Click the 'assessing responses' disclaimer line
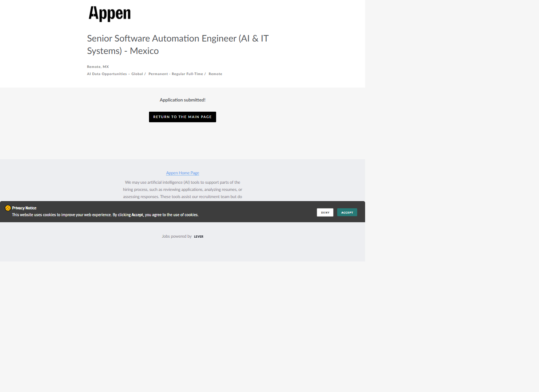The width and height of the screenshot is (539, 392). pos(183,197)
